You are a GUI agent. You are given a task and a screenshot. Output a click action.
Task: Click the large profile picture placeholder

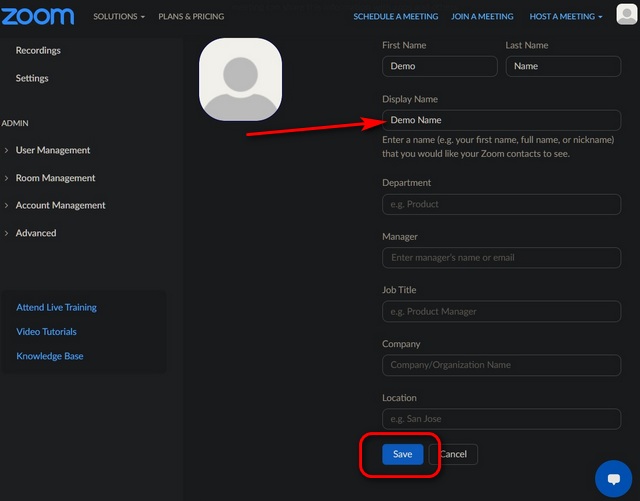[x=240, y=79]
